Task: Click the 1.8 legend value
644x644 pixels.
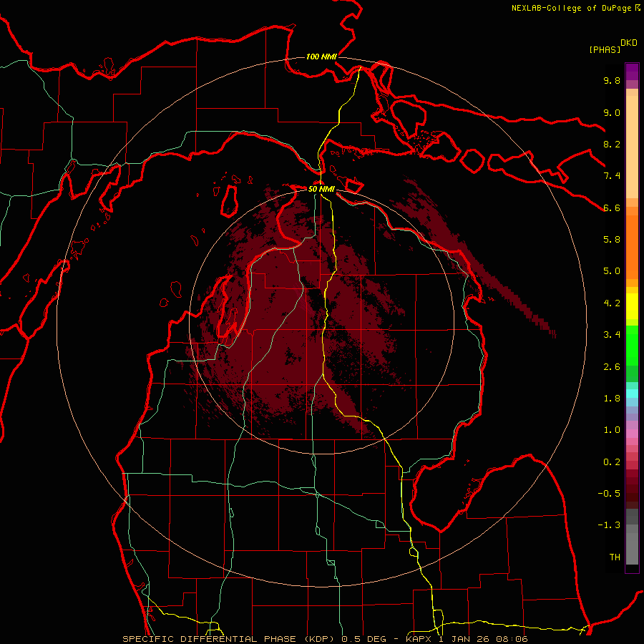Action: 612,399
